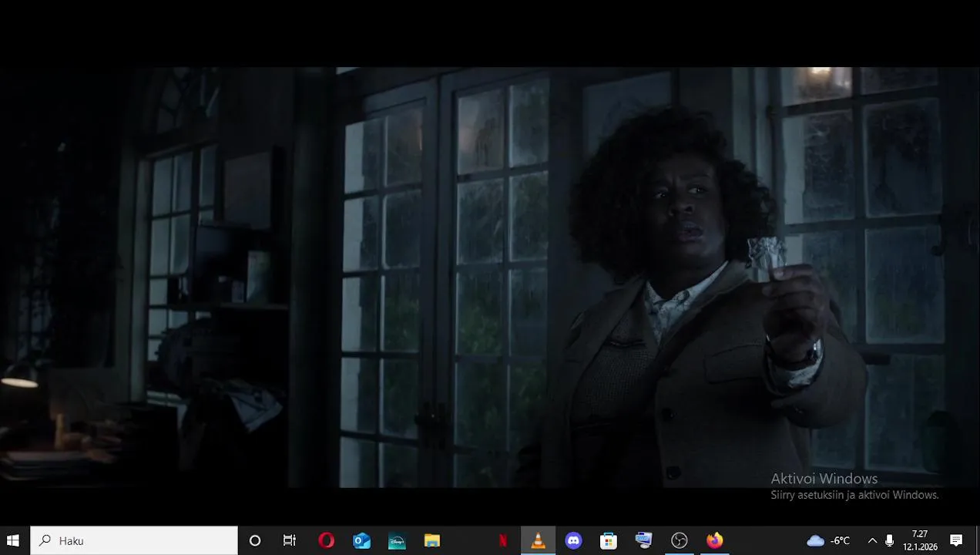This screenshot has height=555, width=980.
Task: Open the weather widget showing -6°C
Action: coord(828,540)
